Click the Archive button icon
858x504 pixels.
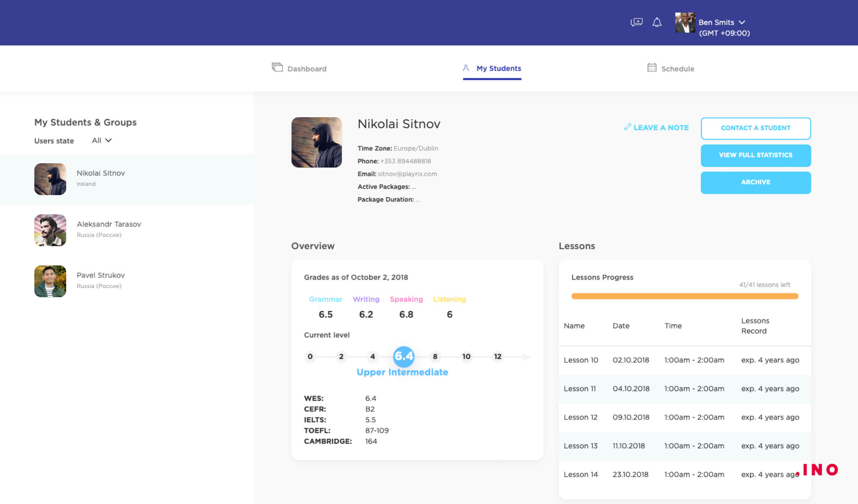(x=755, y=182)
